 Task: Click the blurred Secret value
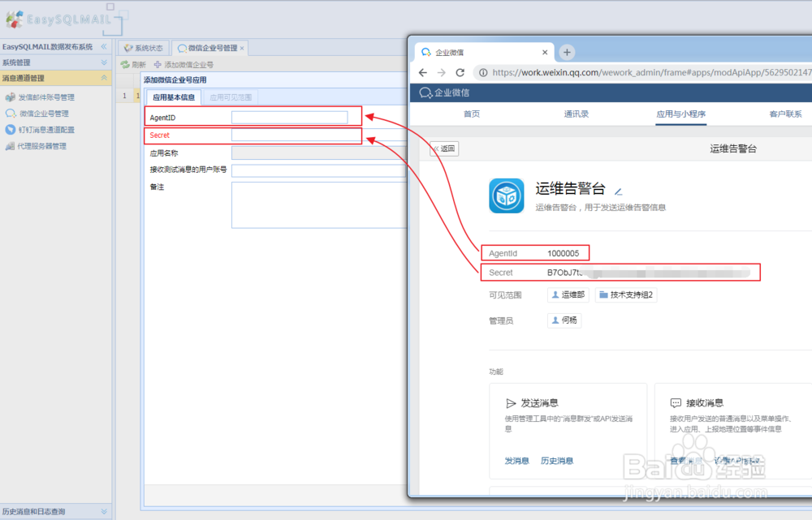tap(648, 273)
